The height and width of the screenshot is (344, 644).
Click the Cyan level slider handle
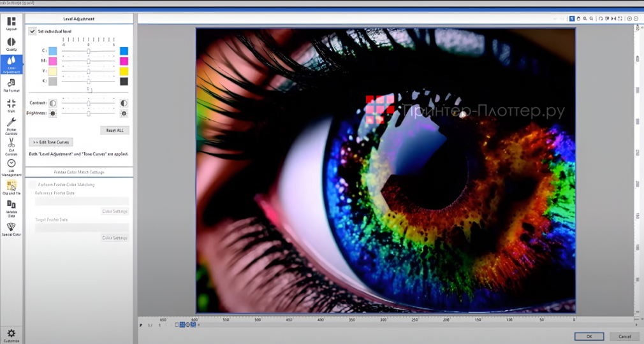[x=89, y=51]
